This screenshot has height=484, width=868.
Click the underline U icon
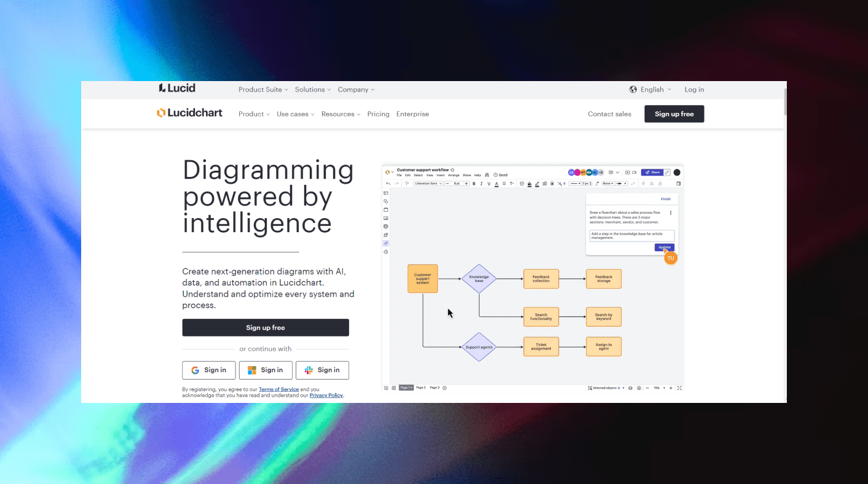pos(489,184)
